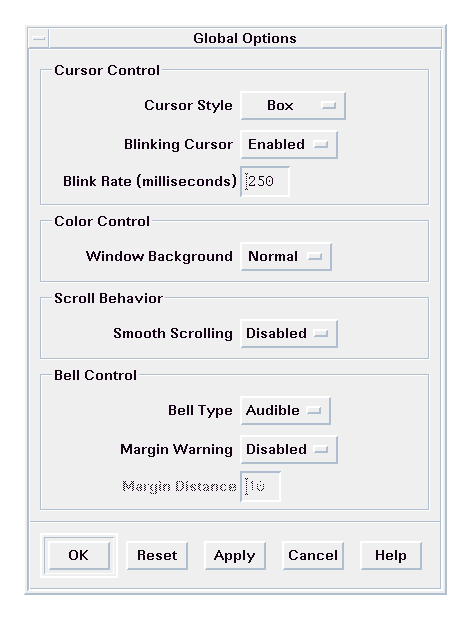Click the Cursor Control group label
471x619 pixels.
107,70
